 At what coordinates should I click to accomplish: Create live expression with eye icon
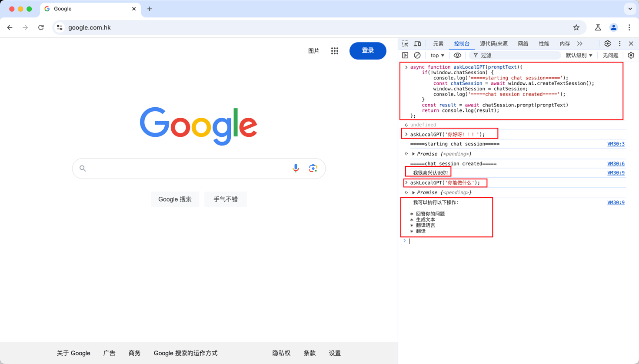coord(457,55)
